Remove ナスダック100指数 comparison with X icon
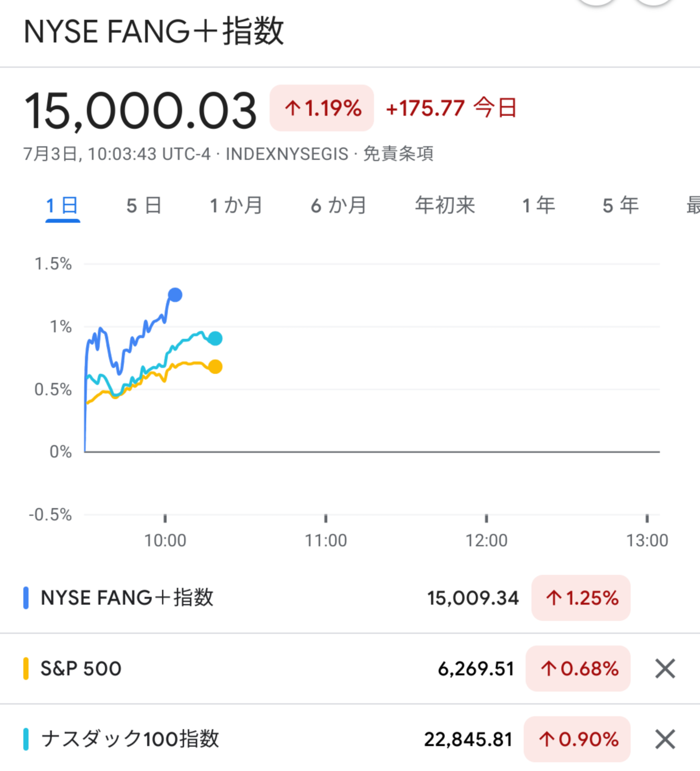This screenshot has height=771, width=700. coord(665,739)
